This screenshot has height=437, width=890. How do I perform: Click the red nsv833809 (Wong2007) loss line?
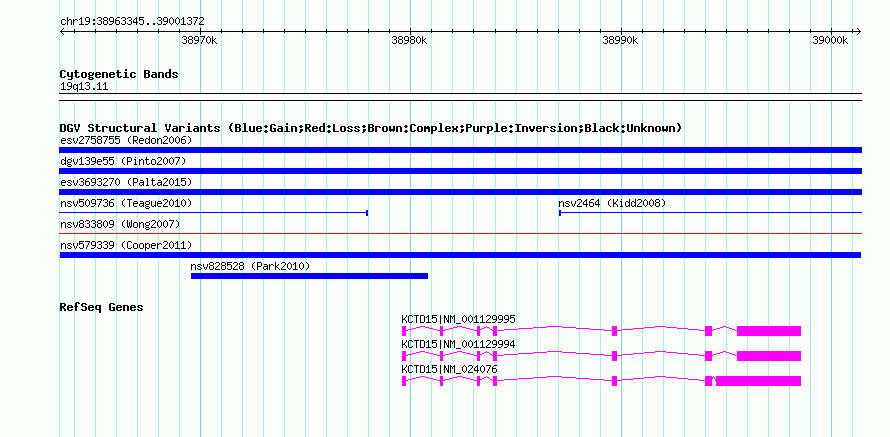[x=460, y=233]
